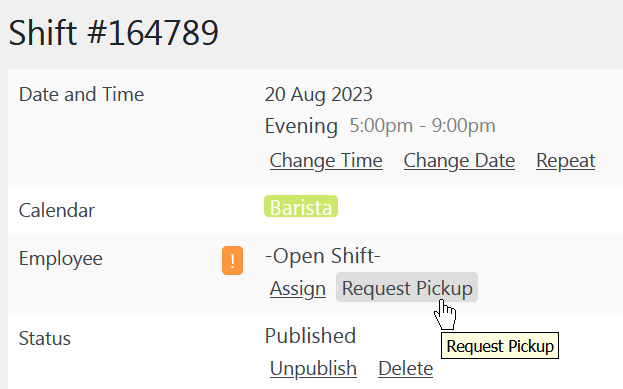Delete shift #164789
This screenshot has width=623, height=389.
pyautogui.click(x=405, y=368)
